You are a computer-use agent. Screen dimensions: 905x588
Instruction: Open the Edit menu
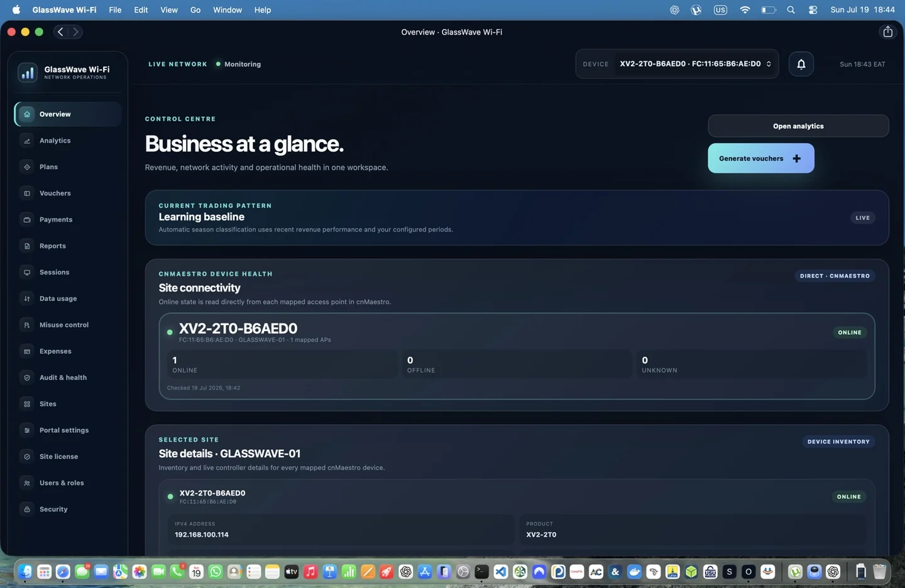141,10
